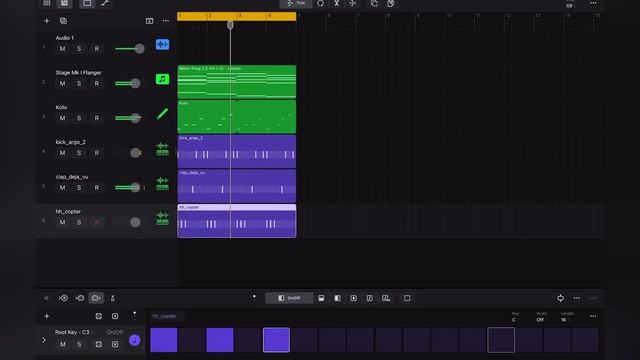Open the grid view icon in top bar
Image resolution: width=640 pixels, height=360 pixels.
(x=47, y=3)
